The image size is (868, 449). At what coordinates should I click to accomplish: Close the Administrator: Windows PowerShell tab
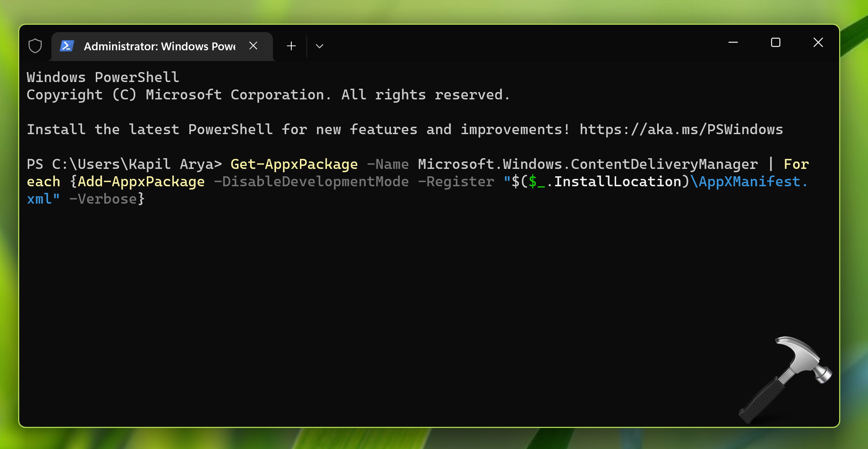coord(253,46)
